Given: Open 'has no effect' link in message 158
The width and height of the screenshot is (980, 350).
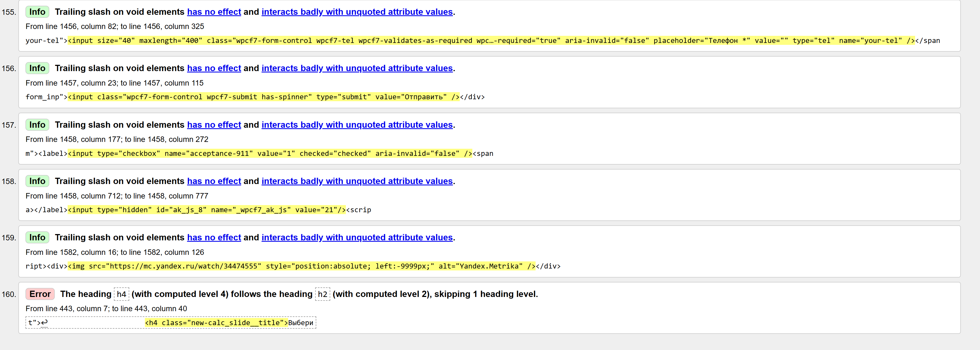Looking at the screenshot, I should tap(214, 181).
